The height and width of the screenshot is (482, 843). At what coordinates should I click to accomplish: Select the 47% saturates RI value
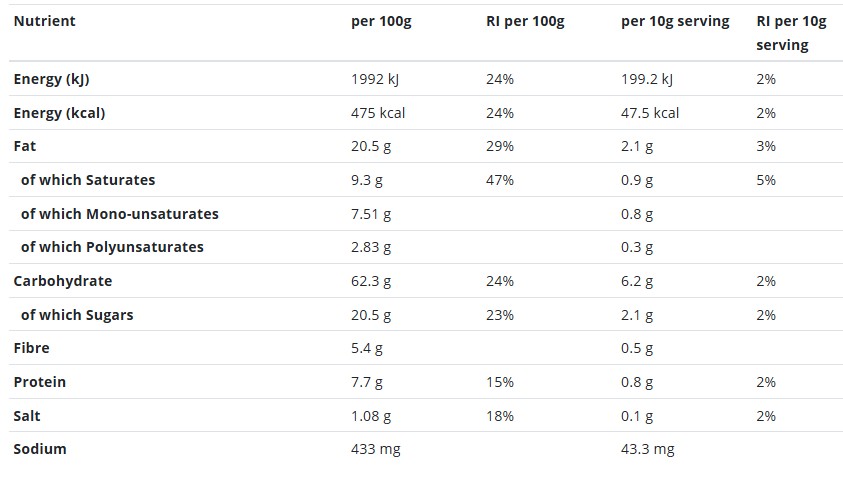tap(500, 180)
